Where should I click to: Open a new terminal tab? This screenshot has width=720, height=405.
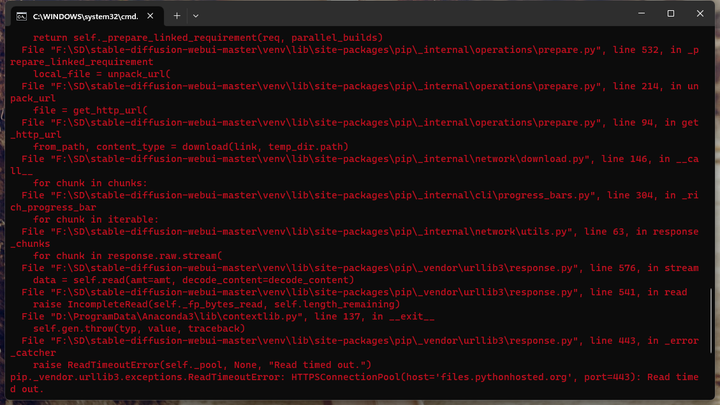[x=177, y=16]
